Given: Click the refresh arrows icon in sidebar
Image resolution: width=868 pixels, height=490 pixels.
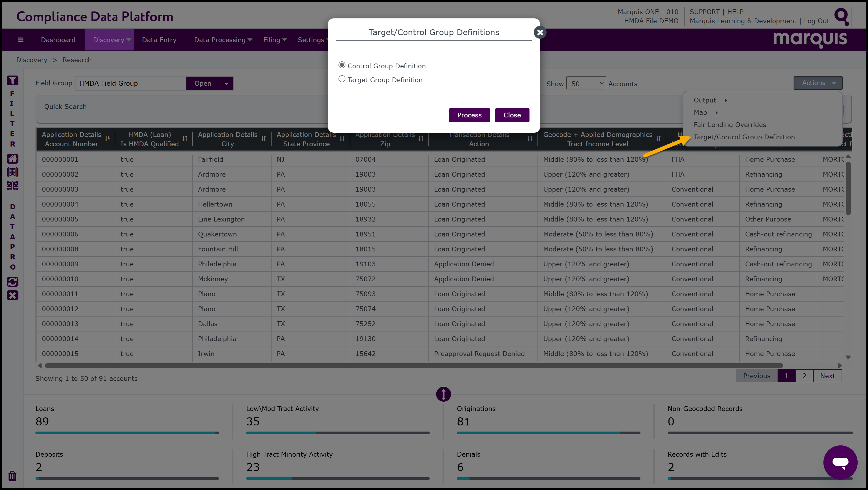Looking at the screenshot, I should (x=13, y=282).
